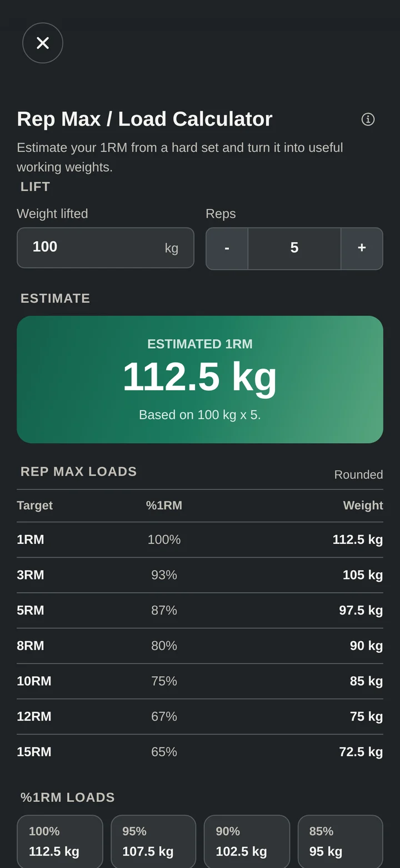Click the Weight column header
This screenshot has width=400, height=868.
pos(363,505)
